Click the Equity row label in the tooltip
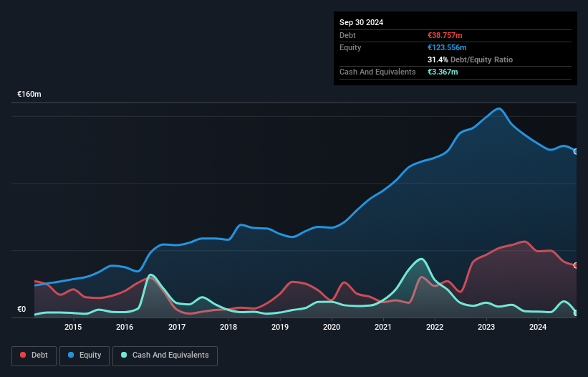Image resolution: width=588 pixels, height=377 pixels. point(350,47)
